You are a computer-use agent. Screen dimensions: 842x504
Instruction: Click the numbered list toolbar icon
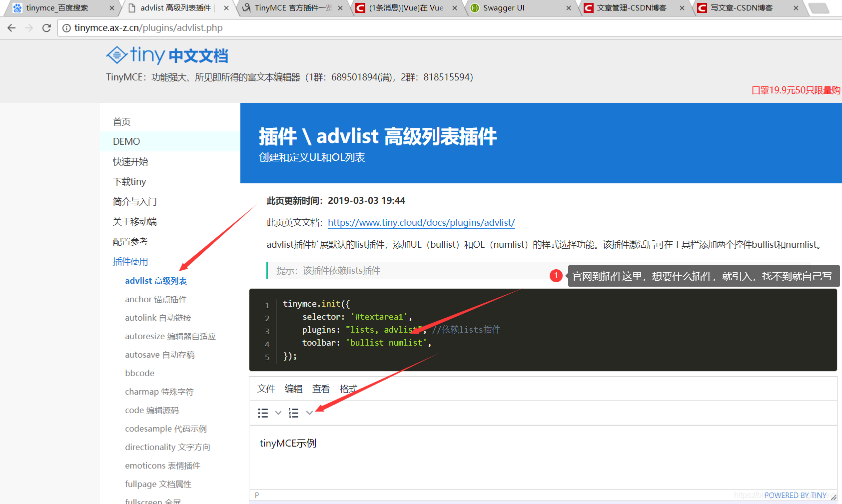(294, 413)
